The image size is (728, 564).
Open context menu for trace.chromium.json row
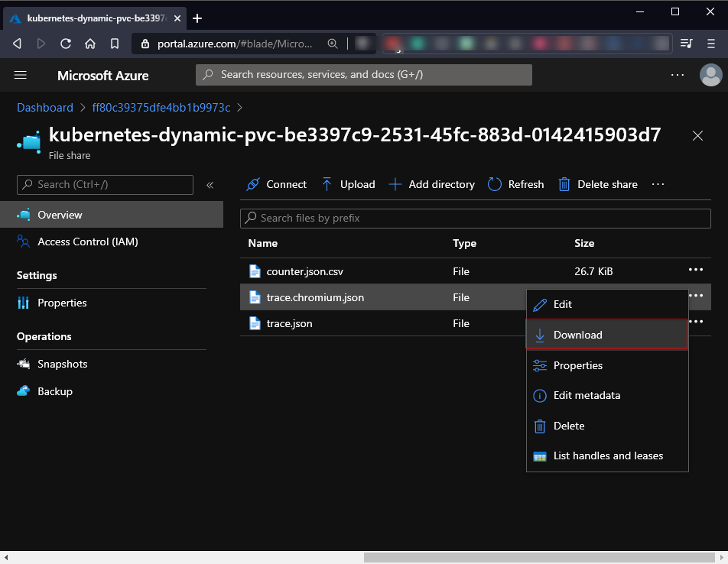[697, 296]
